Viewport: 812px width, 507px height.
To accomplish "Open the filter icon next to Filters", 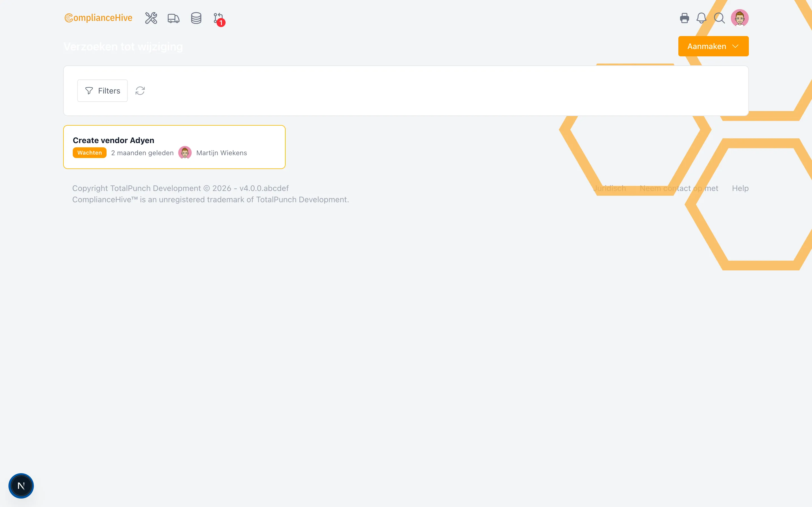I will pos(88,90).
